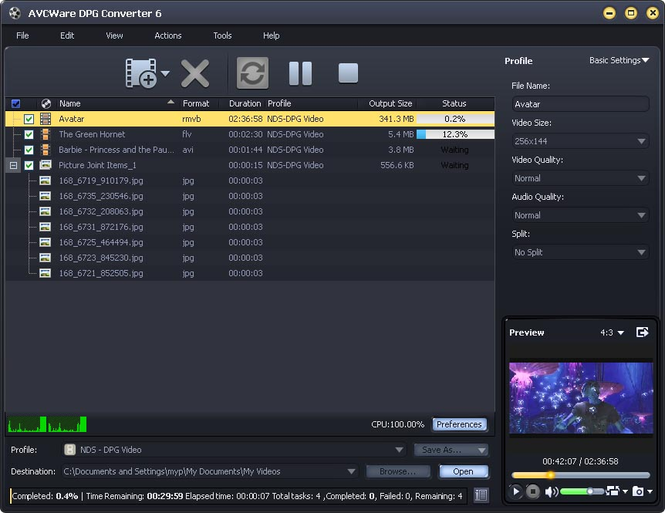
Task: Remove selected item with X icon
Action: (x=195, y=73)
